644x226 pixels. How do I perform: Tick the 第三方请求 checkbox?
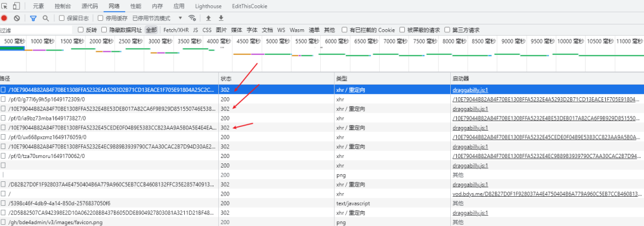(447, 30)
